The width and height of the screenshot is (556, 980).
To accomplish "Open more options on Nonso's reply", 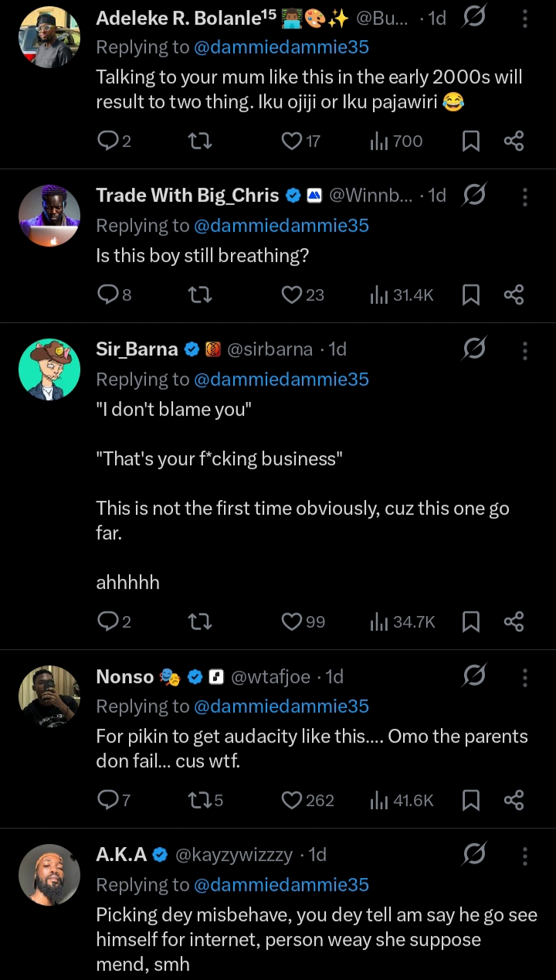I will [x=525, y=677].
